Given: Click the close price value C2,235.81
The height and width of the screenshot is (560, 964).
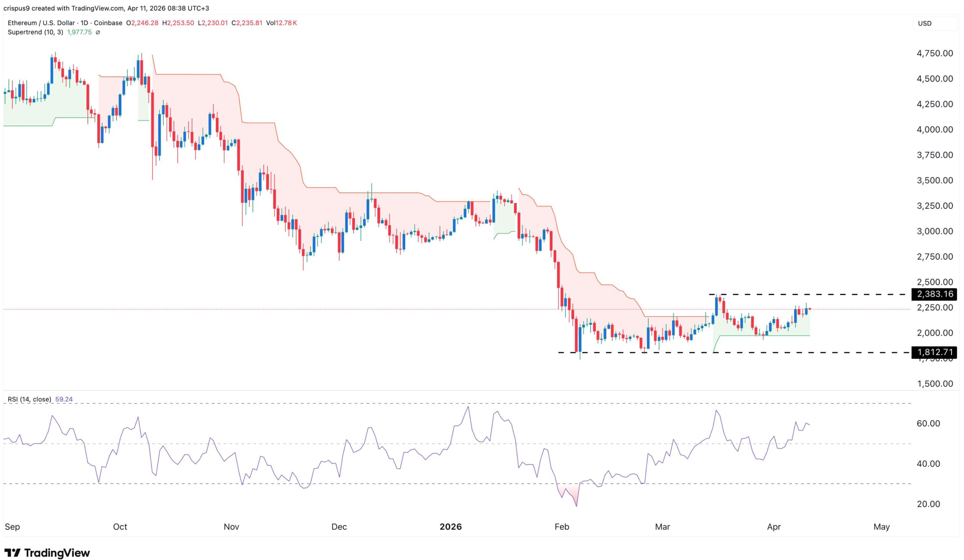Looking at the screenshot, I should pyautogui.click(x=247, y=23).
